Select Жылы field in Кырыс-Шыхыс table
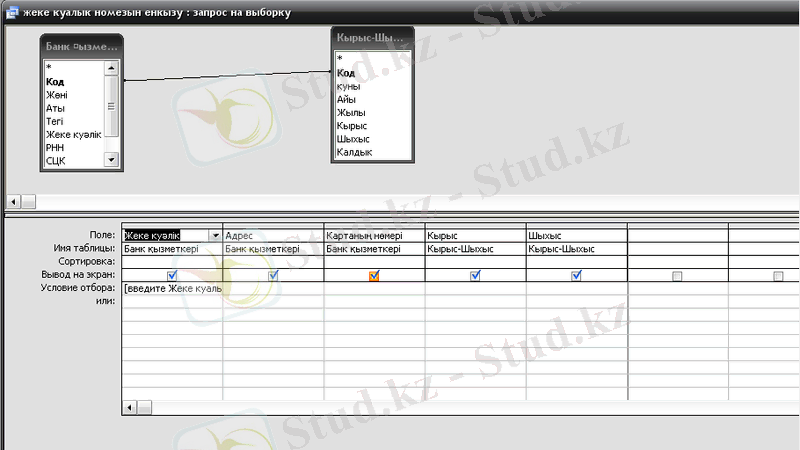 (351, 113)
